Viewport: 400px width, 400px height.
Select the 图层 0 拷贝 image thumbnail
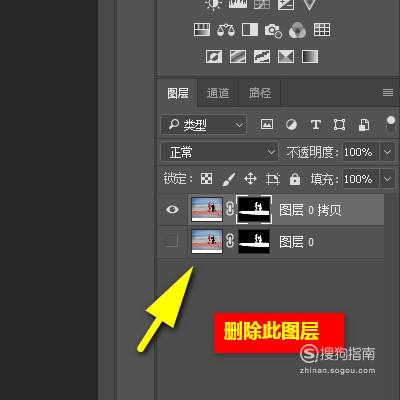click(207, 209)
